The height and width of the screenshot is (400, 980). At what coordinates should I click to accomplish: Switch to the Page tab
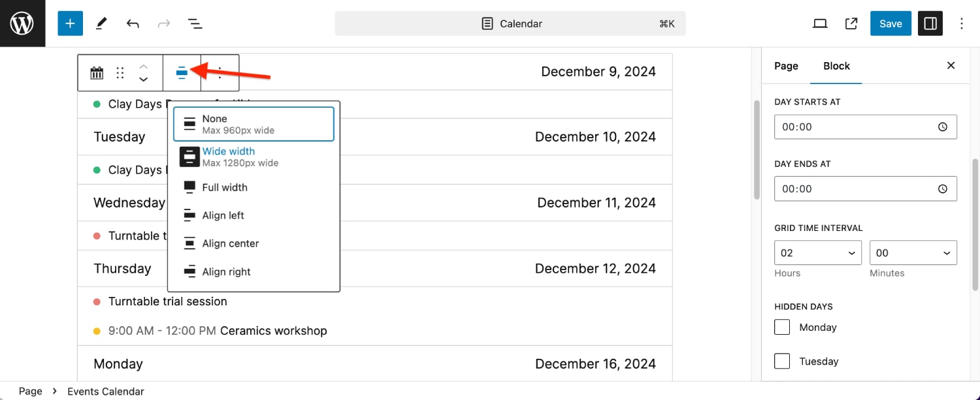786,66
